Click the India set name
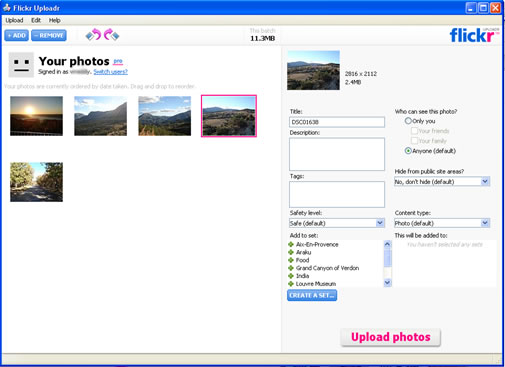Viewport: 505px width, 367px height. coord(302,276)
